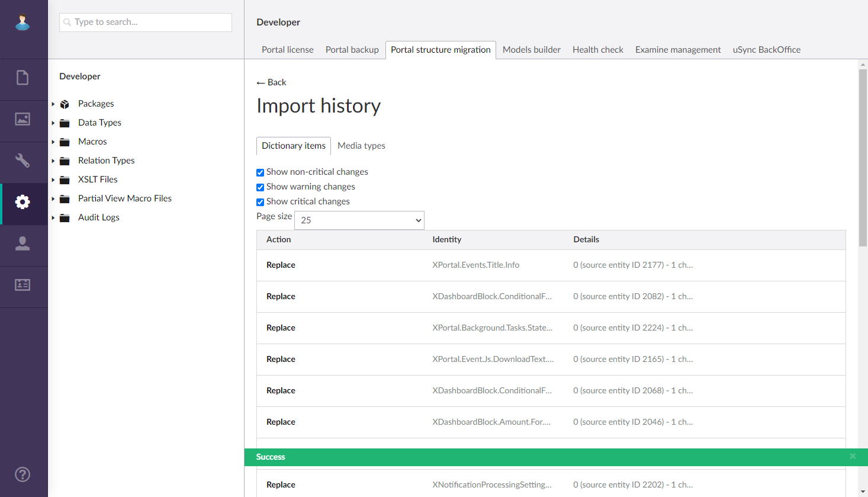
Task: Open the Help question mark icon
Action: coord(22,474)
